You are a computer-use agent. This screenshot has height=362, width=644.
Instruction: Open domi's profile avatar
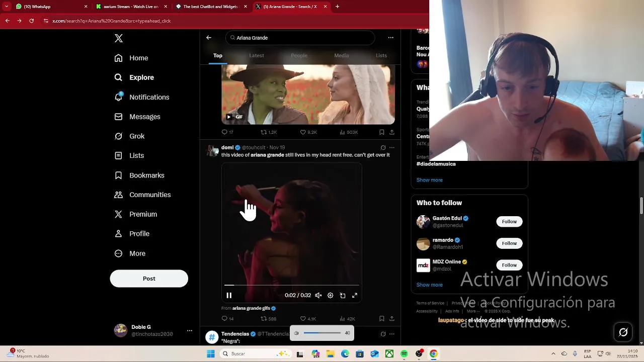(x=213, y=151)
